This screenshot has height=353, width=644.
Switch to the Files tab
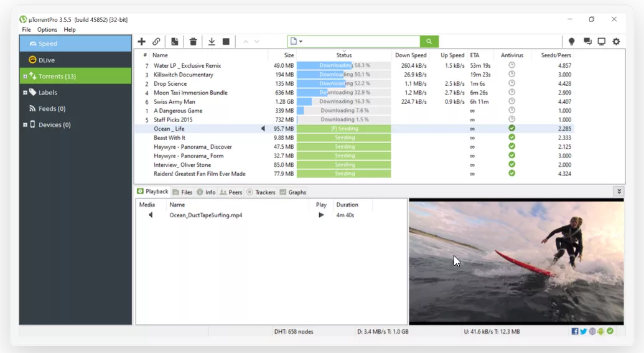coord(182,192)
